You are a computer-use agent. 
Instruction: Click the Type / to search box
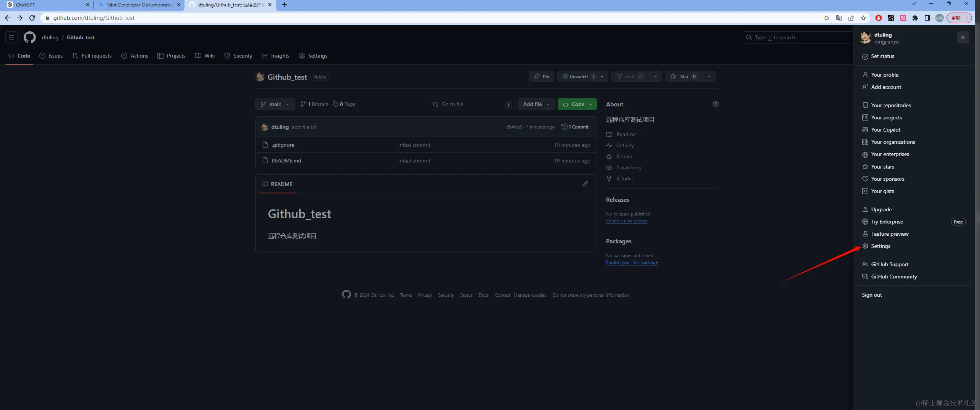(797, 37)
